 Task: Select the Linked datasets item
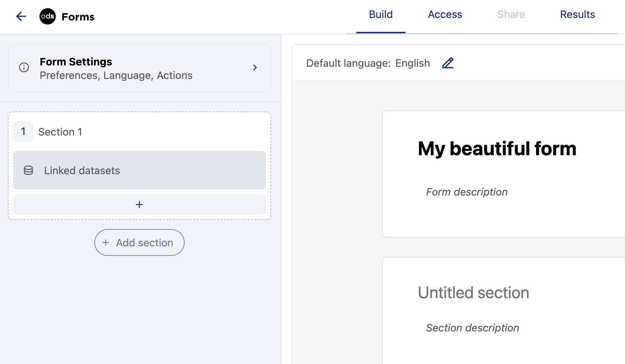[139, 170]
